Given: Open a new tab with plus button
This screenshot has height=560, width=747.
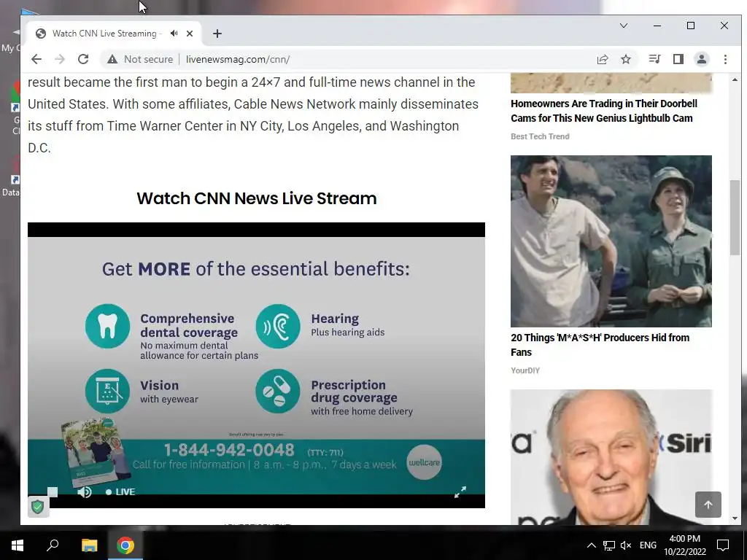Looking at the screenshot, I should pyautogui.click(x=217, y=34).
